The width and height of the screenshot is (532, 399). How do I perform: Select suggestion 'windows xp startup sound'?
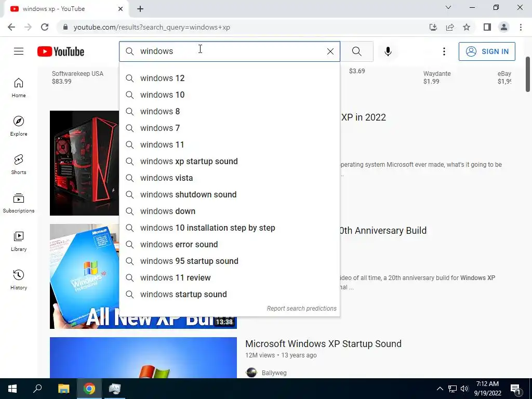[230, 161]
